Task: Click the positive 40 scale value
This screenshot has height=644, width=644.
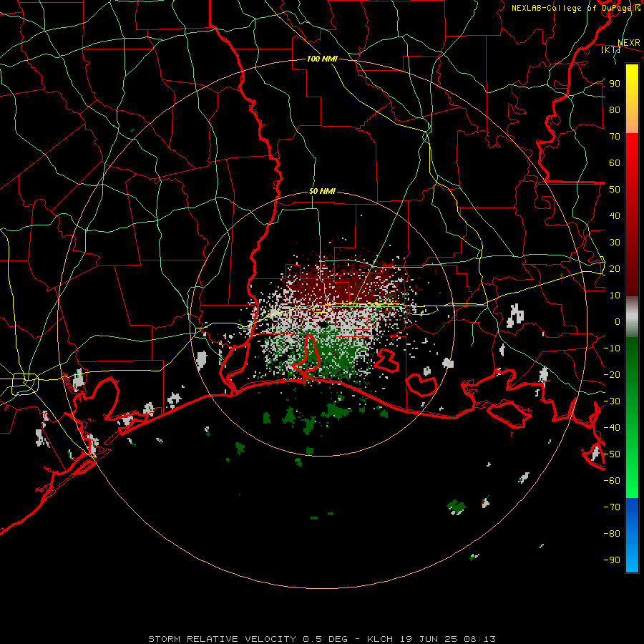Action: coord(615,215)
